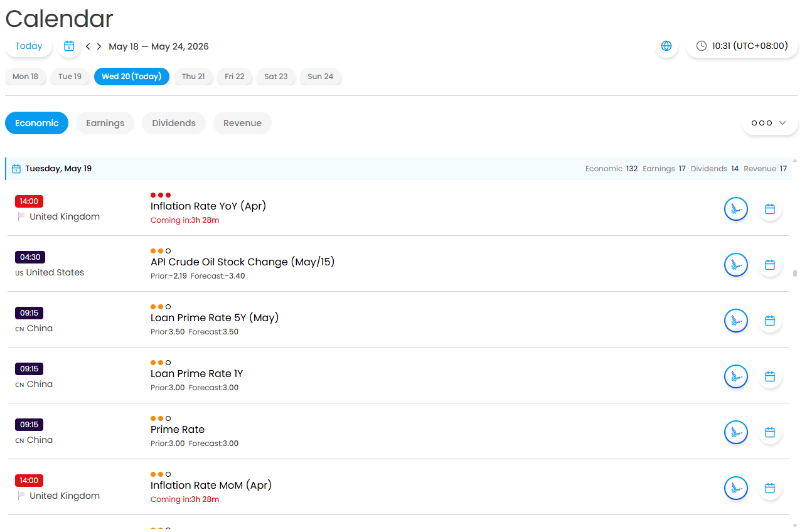Add Inflation Rate YoY to calendar

tap(770, 209)
